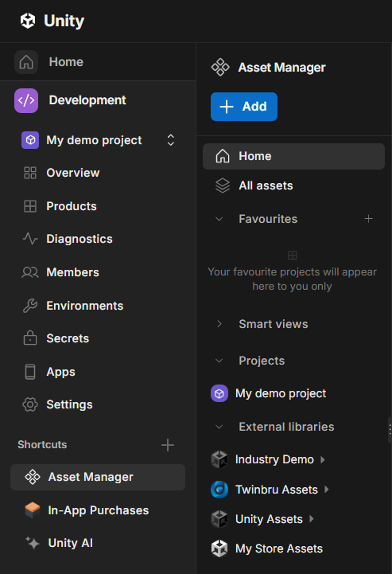The image size is (392, 574).
Task: Expand the Industry Demo arrow
Action: (x=323, y=459)
